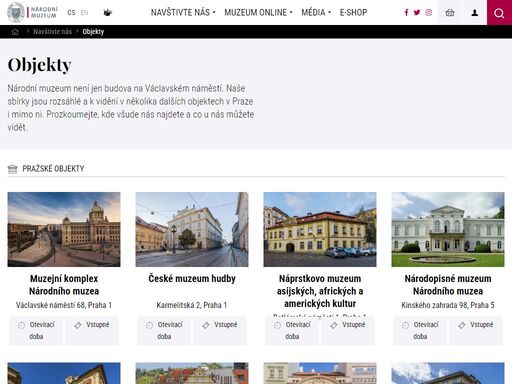Open the Instagram icon
This screenshot has width=512, height=384.
click(429, 13)
